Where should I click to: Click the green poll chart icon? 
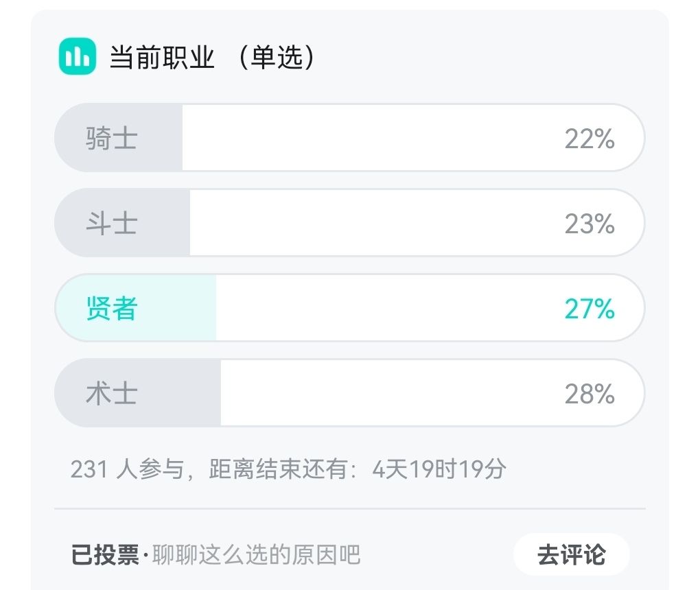pos(78,56)
